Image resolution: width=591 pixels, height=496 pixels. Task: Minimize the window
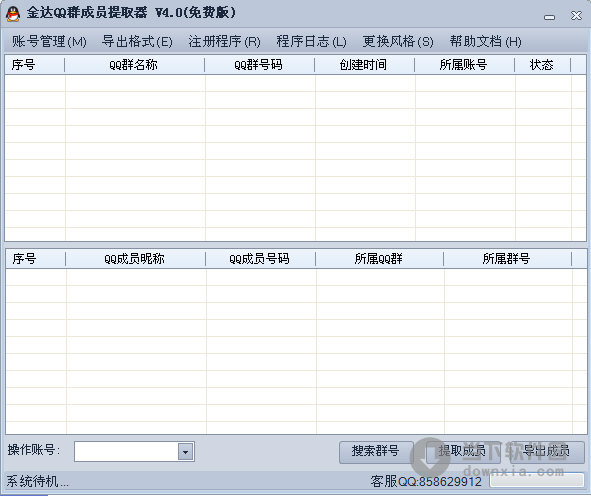click(x=550, y=17)
